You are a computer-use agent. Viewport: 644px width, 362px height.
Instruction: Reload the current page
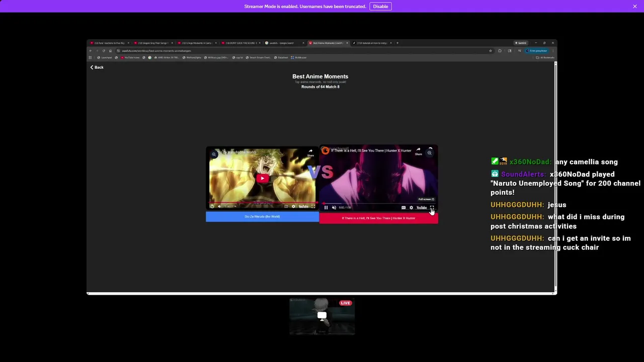pos(104,51)
